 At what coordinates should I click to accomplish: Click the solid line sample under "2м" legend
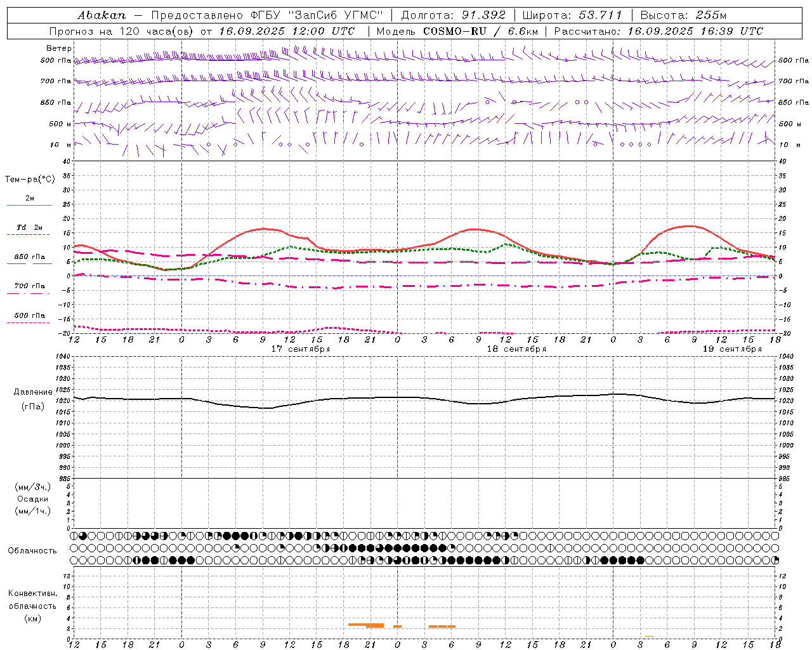pyautogui.click(x=29, y=205)
